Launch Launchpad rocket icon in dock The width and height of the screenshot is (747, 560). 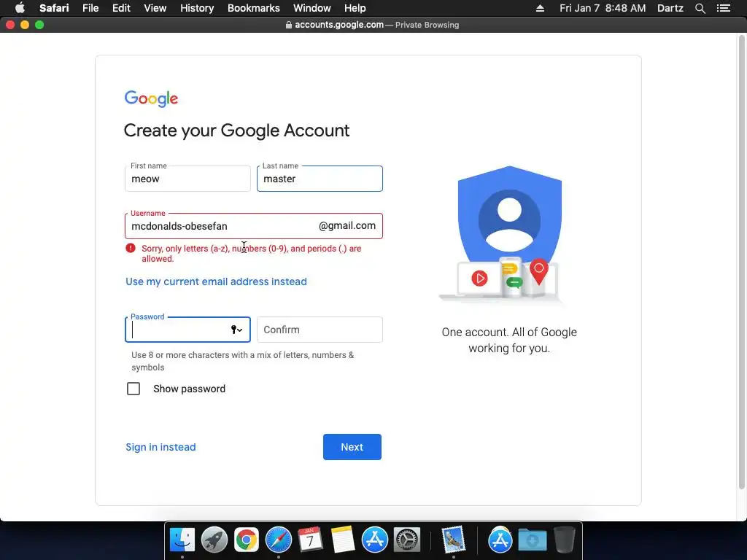pos(214,540)
